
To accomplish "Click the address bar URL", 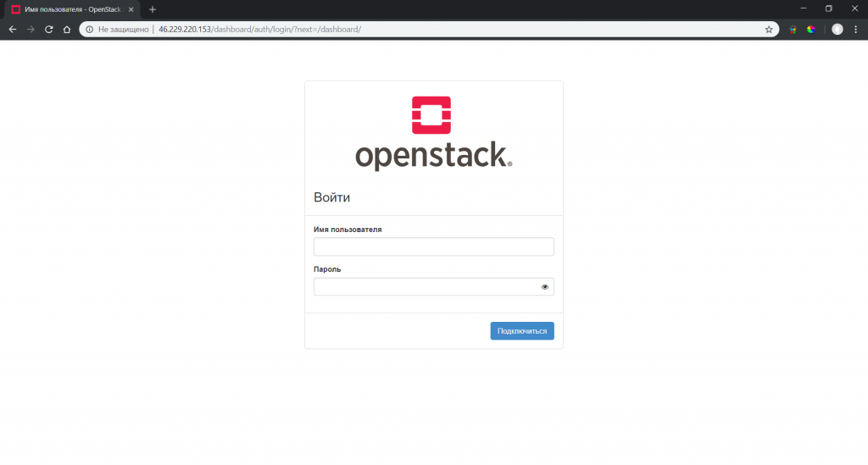I will [x=259, y=30].
